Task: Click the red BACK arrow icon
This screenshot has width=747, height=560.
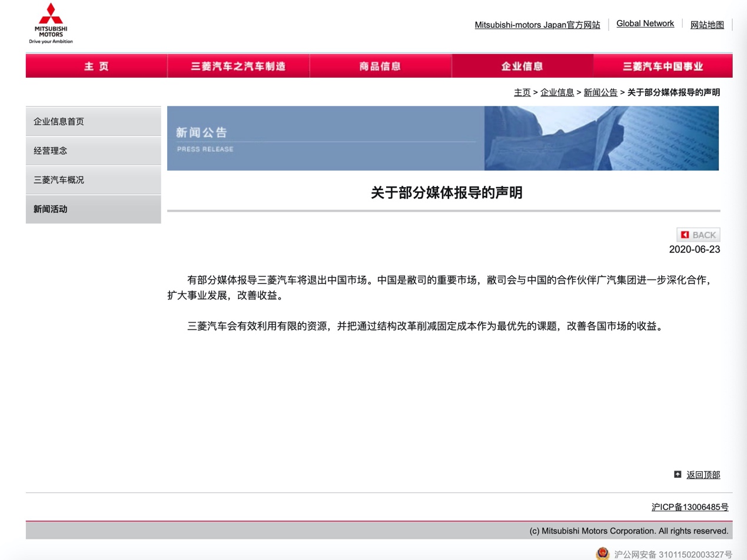Action: point(685,235)
